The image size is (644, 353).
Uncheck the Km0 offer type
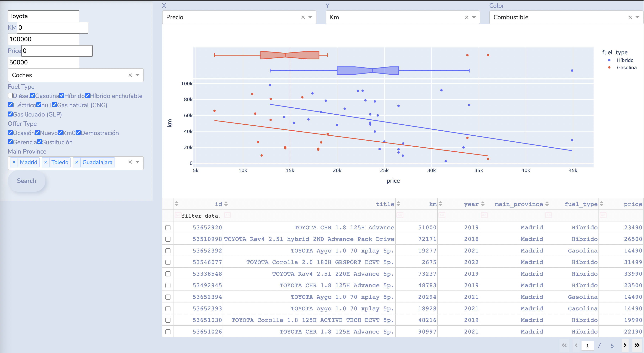60,133
